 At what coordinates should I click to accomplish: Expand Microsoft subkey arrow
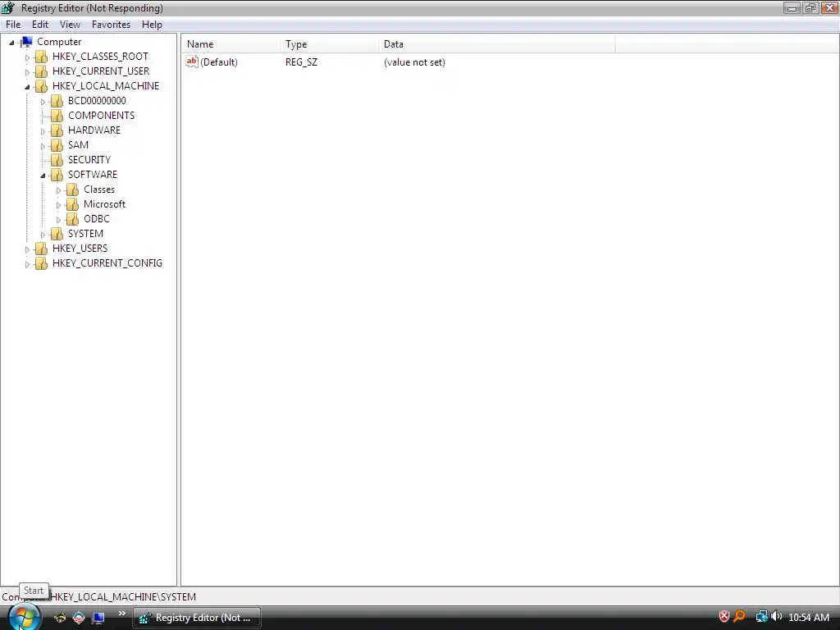[58, 204]
